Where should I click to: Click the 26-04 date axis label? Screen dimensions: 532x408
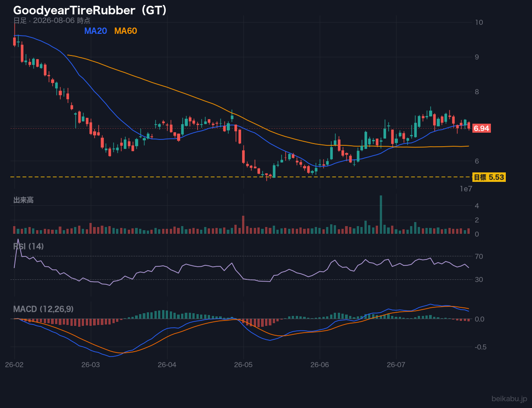pyautogui.click(x=167, y=365)
